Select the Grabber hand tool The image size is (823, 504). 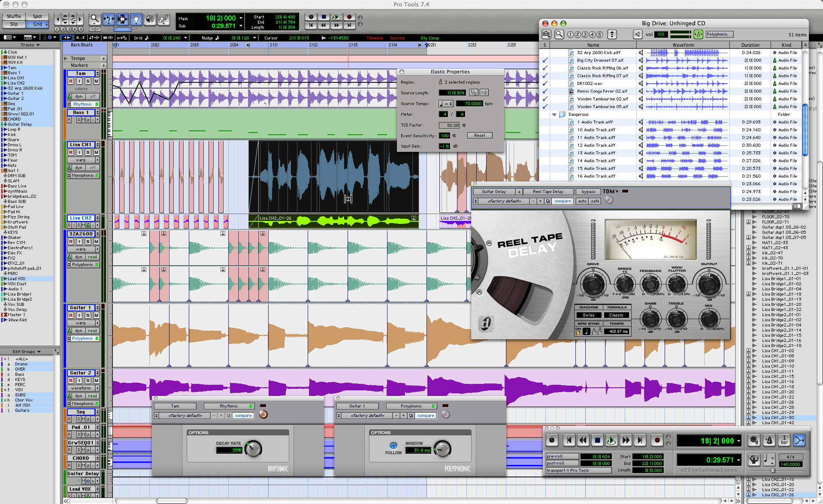pyautogui.click(x=136, y=19)
